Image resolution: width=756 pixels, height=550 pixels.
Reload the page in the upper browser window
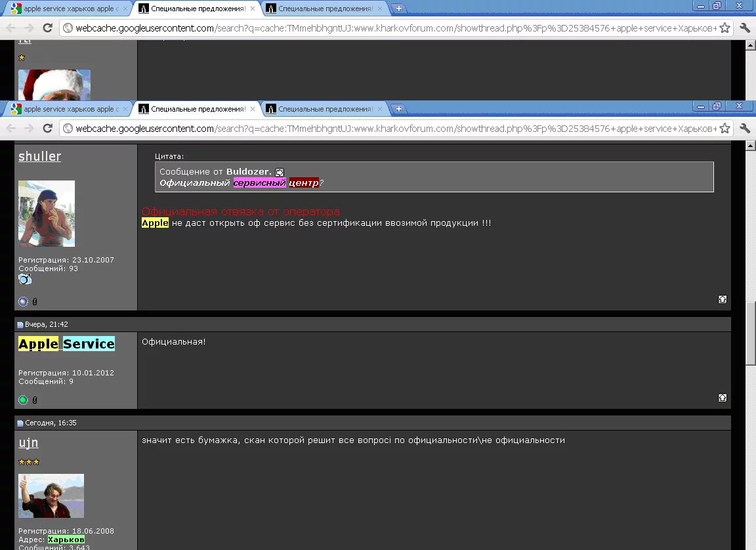pyautogui.click(x=47, y=28)
